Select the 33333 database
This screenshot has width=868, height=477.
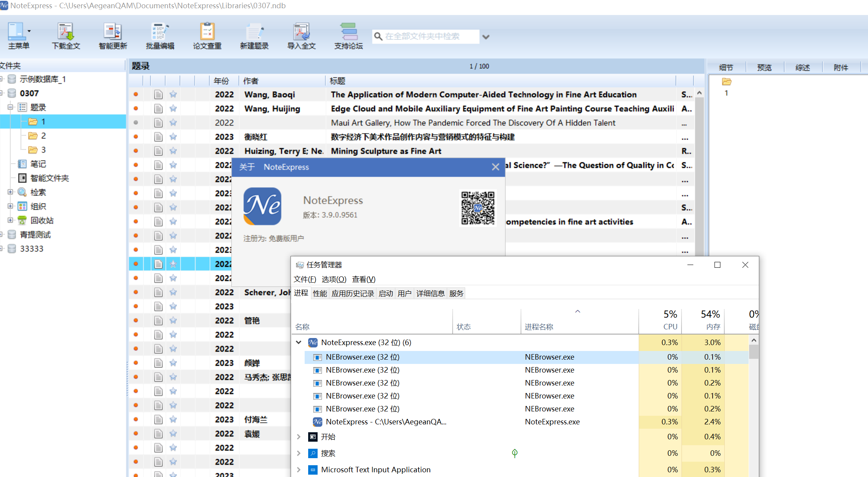click(x=31, y=249)
